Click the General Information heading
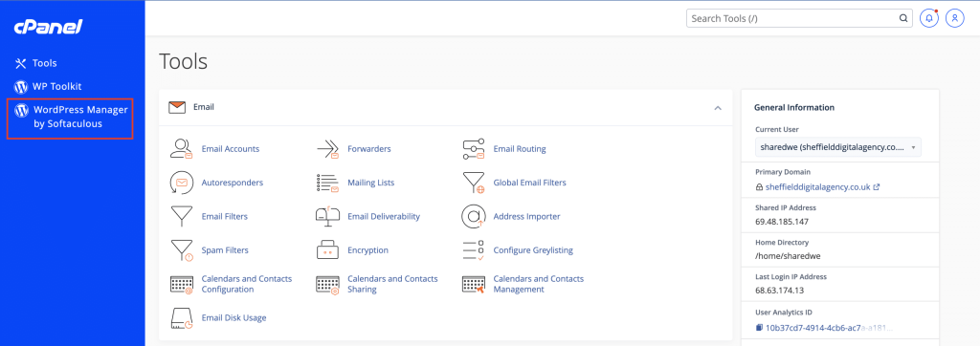This screenshot has height=346, width=980. click(794, 107)
